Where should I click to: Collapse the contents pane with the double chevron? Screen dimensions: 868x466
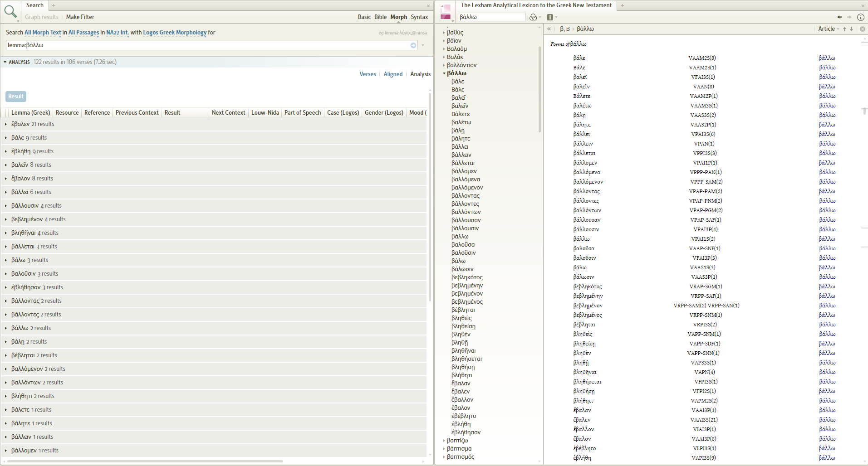[549, 29]
